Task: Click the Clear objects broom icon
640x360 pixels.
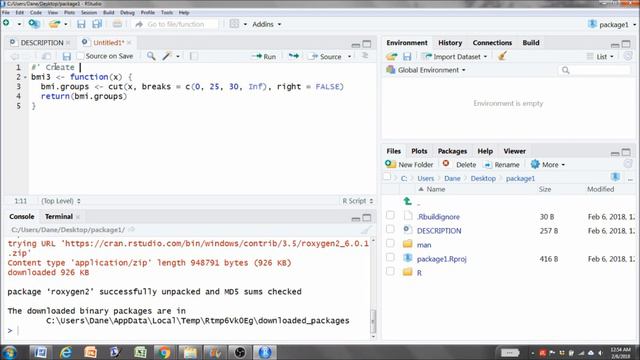Action: click(502, 56)
